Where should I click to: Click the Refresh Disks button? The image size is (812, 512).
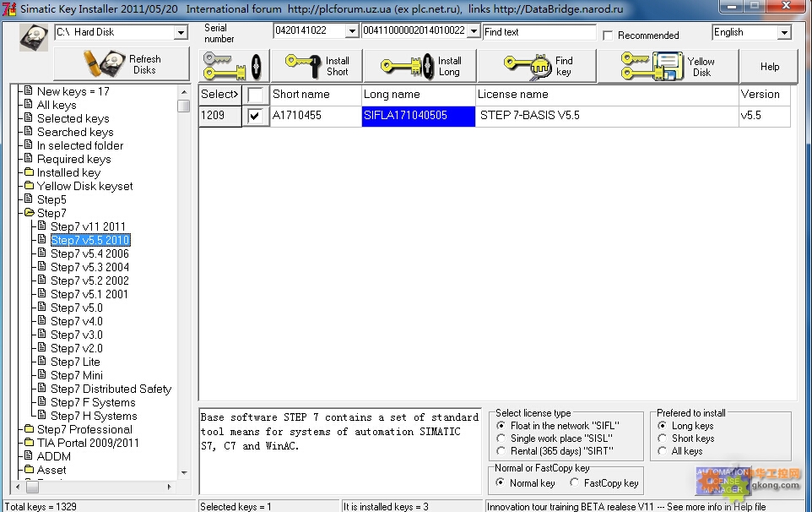(x=122, y=64)
